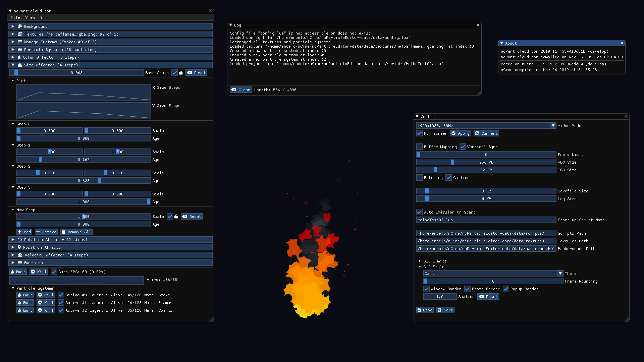Click the Save floppy disk icon

click(439, 310)
